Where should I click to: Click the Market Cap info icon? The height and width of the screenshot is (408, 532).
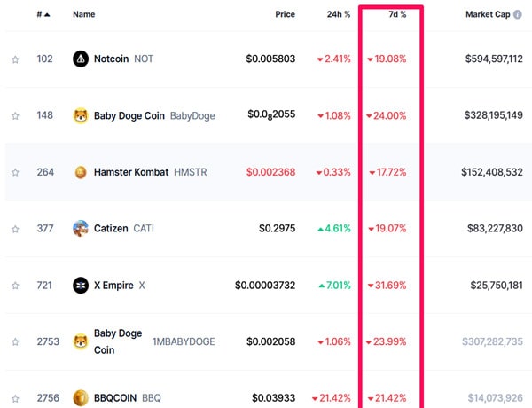[x=518, y=14]
